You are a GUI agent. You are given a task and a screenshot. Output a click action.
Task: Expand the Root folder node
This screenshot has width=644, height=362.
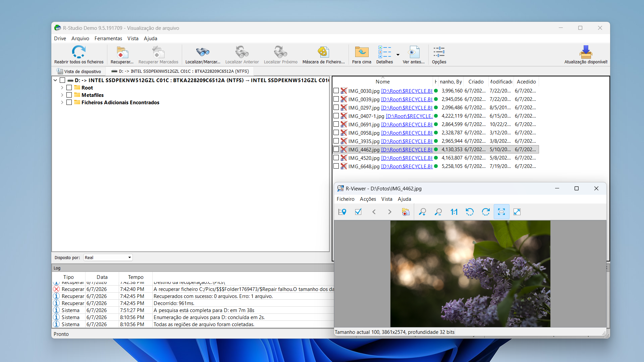(x=62, y=87)
